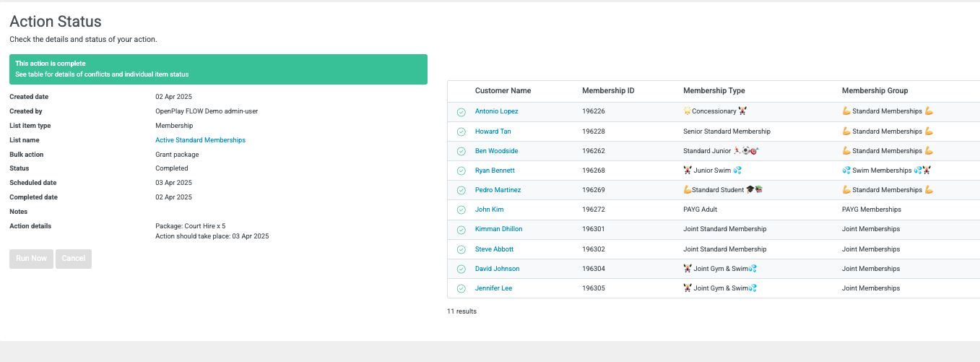Screen dimensions: 980x362
Task: Open Ben Woodside customer link
Action: 496,151
